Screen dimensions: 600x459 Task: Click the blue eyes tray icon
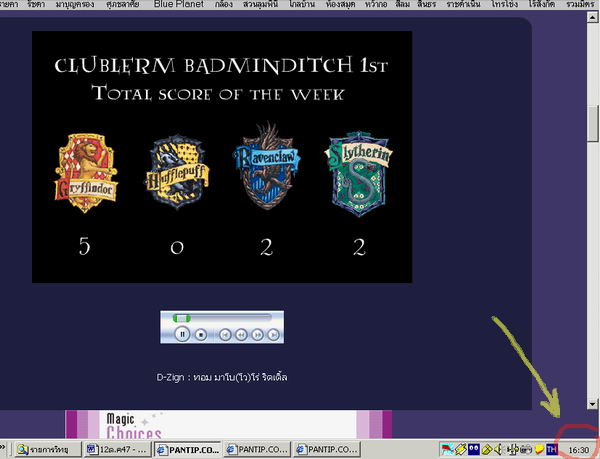click(474, 449)
